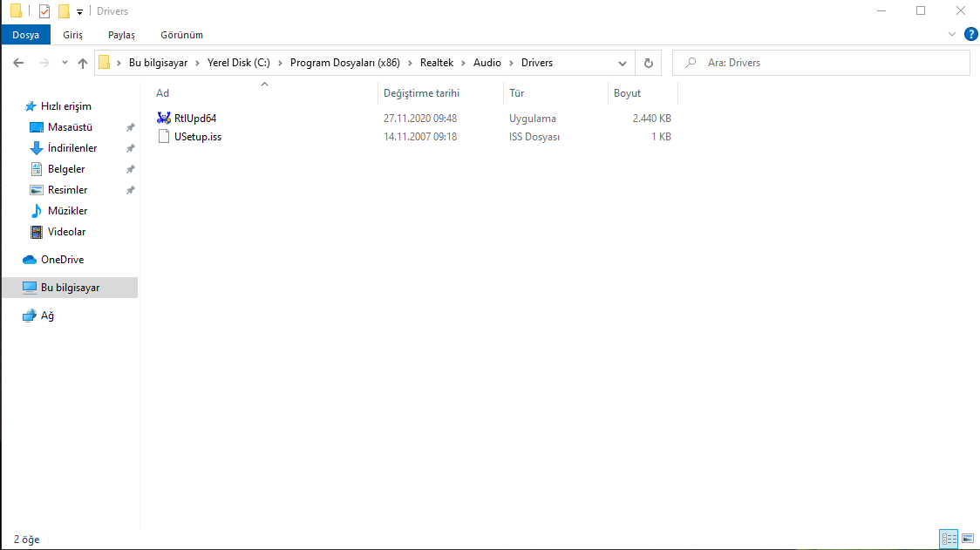Go up one folder level arrow
980x550 pixels.
83,63
